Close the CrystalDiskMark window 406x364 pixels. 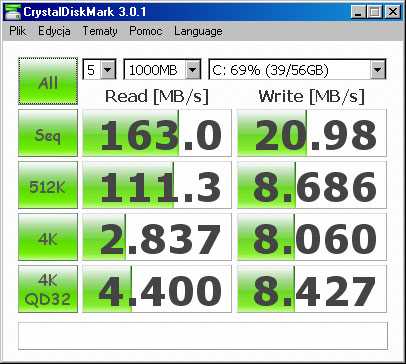[x=392, y=13]
